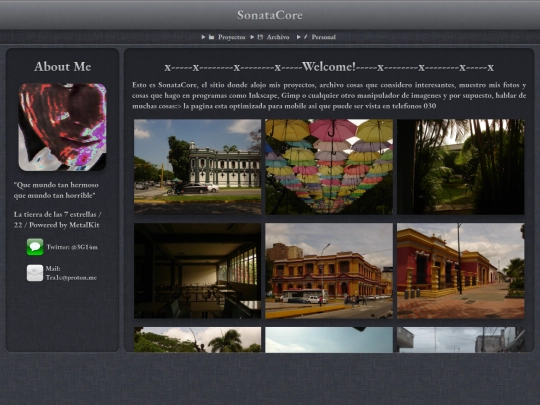Click the archive icon beside Archivo
540x405 pixels.
[x=260, y=37]
